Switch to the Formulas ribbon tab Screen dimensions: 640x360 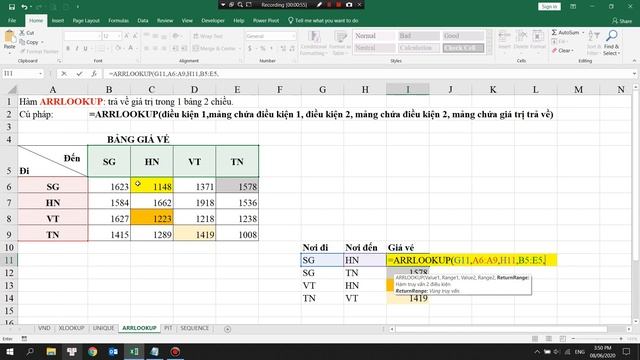118,21
